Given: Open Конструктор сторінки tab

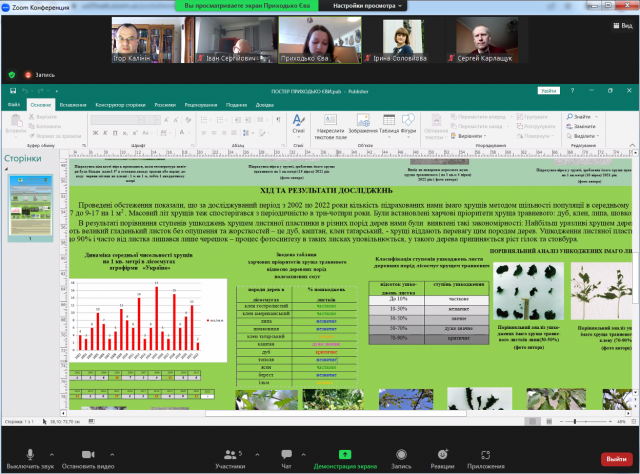Looking at the screenshot, I should point(120,105).
